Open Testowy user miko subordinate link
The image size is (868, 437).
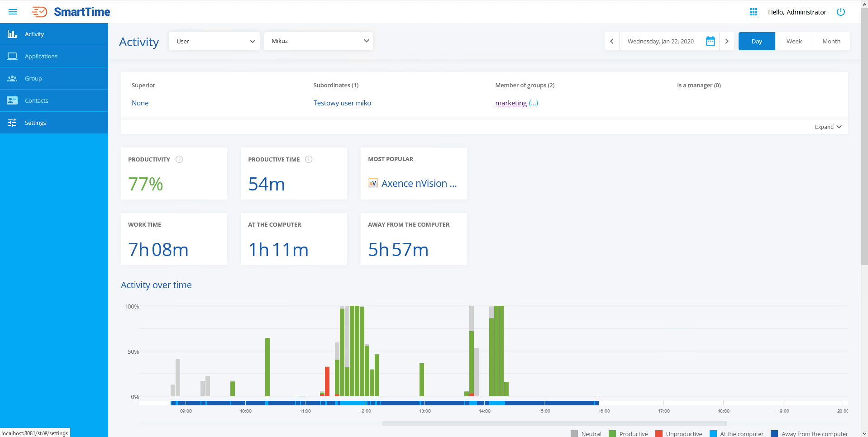point(342,103)
